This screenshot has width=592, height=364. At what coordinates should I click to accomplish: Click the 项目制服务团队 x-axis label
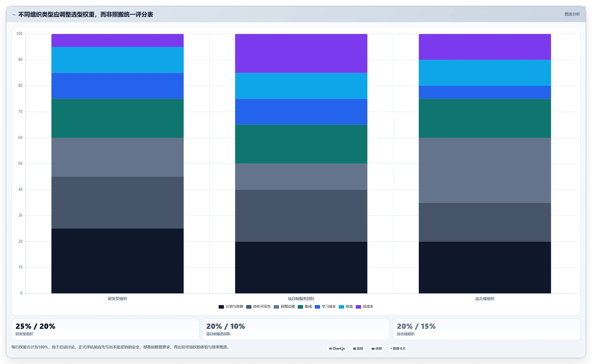[301, 299]
